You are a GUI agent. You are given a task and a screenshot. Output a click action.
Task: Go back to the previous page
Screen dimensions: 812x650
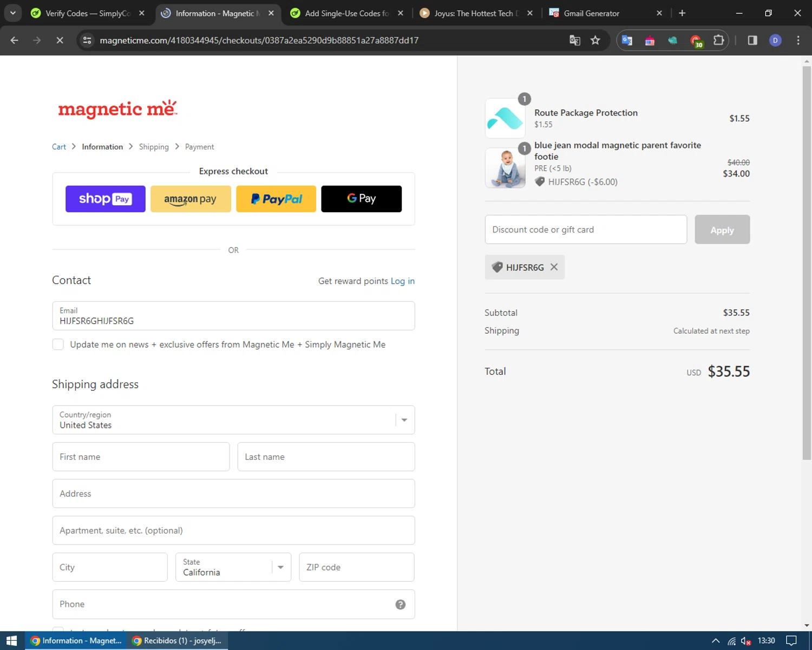[x=15, y=40]
